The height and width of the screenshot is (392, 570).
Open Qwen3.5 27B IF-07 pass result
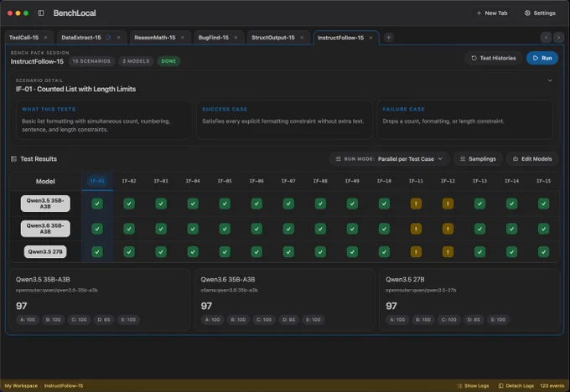tap(288, 252)
